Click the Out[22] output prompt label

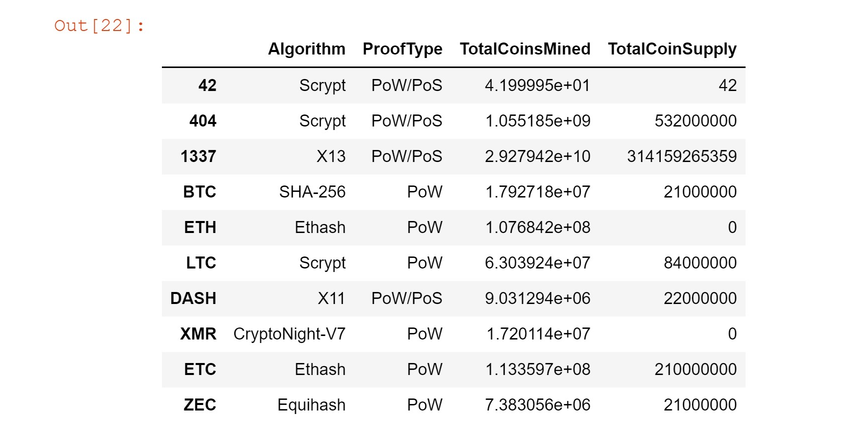99,25
